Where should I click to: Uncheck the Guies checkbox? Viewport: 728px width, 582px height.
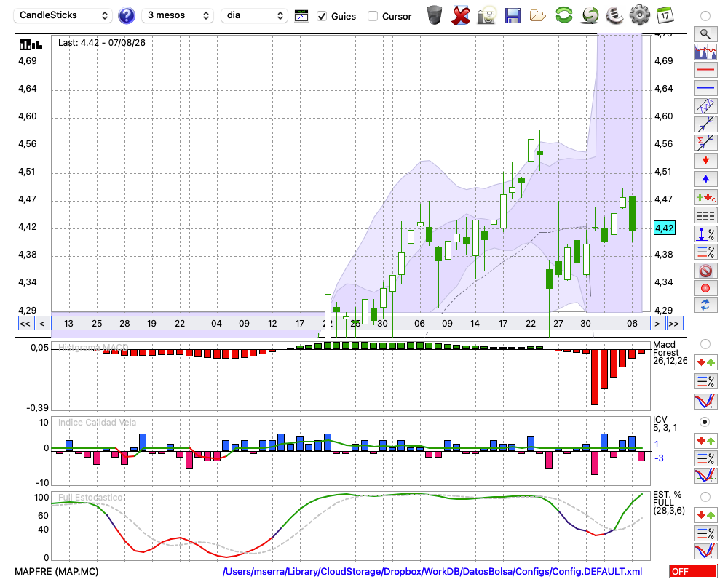click(321, 16)
